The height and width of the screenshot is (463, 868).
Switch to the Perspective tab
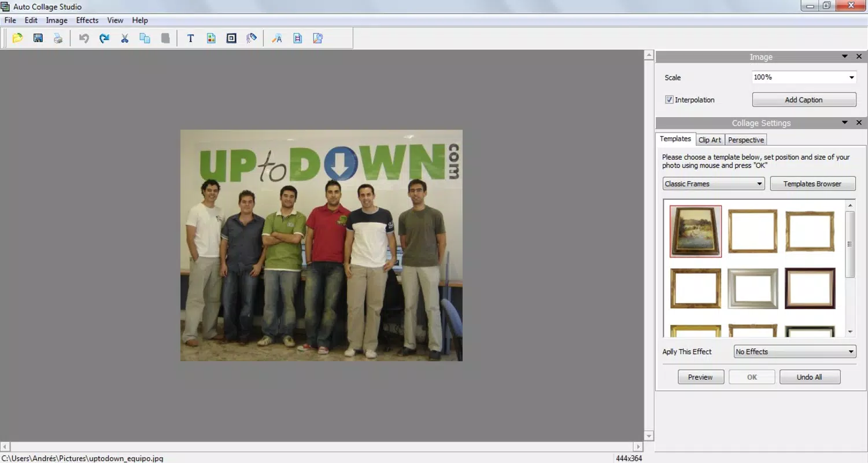(746, 140)
